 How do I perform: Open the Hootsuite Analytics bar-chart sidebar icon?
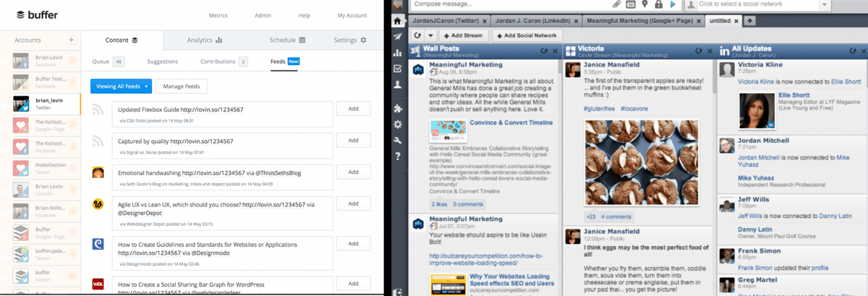tap(398, 53)
